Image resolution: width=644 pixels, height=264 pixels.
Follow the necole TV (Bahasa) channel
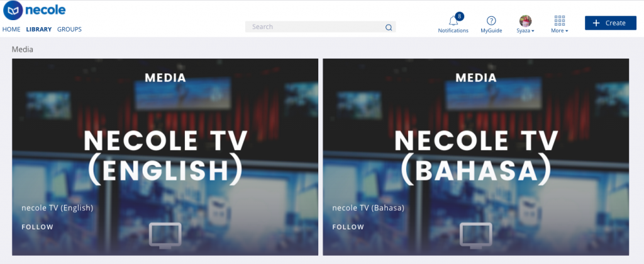(348, 227)
